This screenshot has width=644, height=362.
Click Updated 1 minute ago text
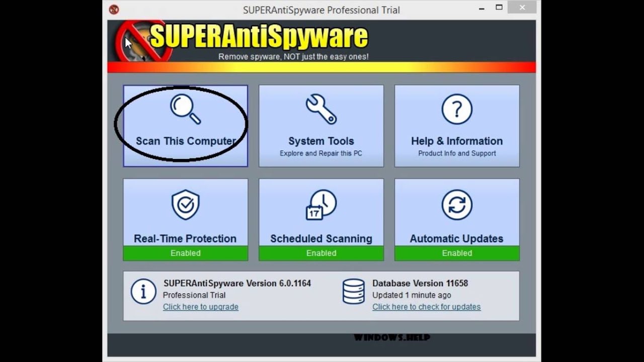[x=412, y=295]
